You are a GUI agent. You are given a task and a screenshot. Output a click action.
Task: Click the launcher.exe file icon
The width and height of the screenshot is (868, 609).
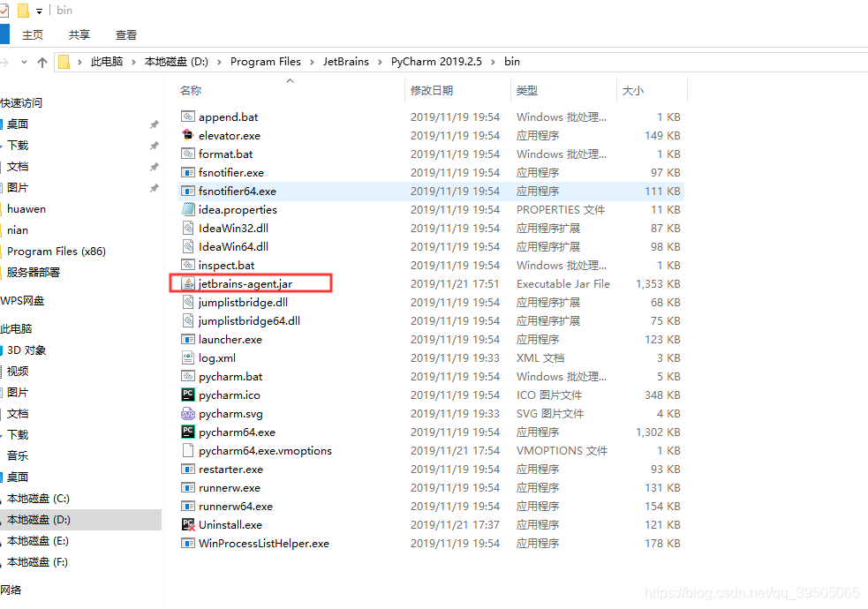[x=188, y=339]
